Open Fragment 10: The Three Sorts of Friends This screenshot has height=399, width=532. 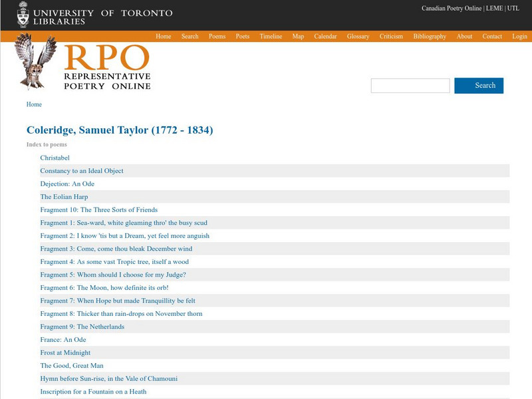(98, 209)
